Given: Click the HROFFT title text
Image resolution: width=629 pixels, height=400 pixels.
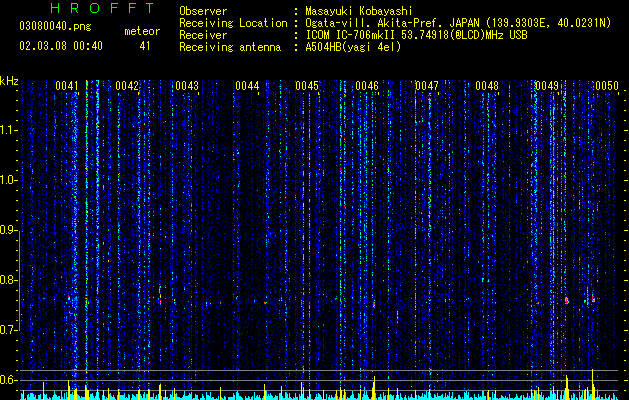Looking at the screenshot, I should [102, 8].
